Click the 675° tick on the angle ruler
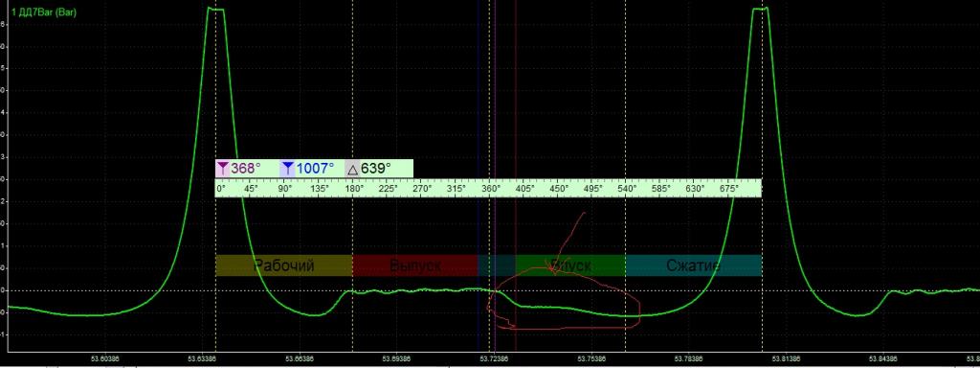980x368 pixels. tap(728, 188)
